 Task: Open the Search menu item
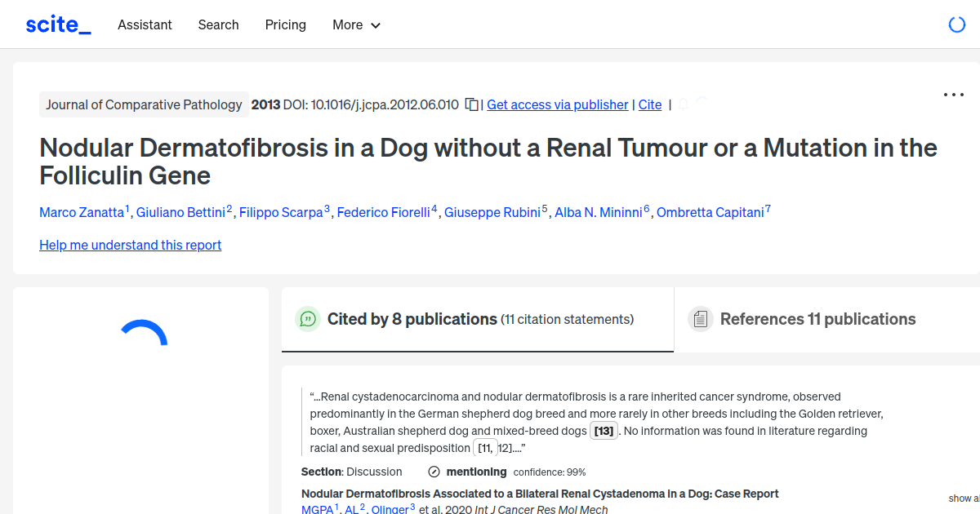[218, 24]
